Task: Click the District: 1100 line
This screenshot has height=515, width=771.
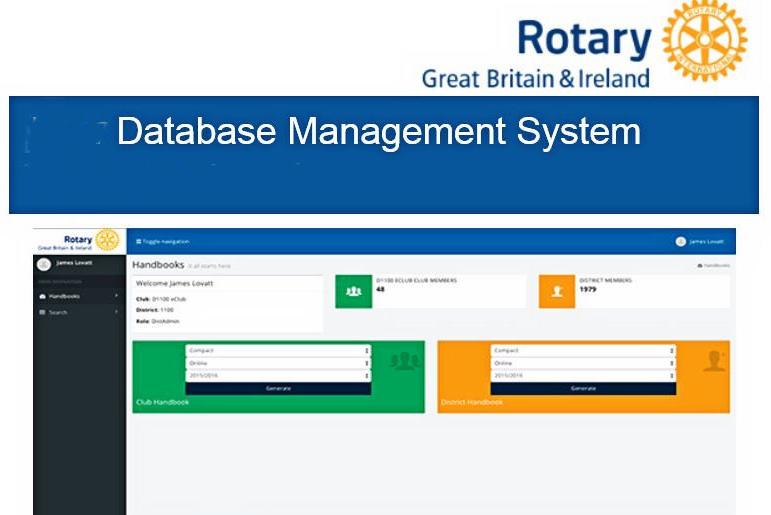Action: [x=154, y=310]
